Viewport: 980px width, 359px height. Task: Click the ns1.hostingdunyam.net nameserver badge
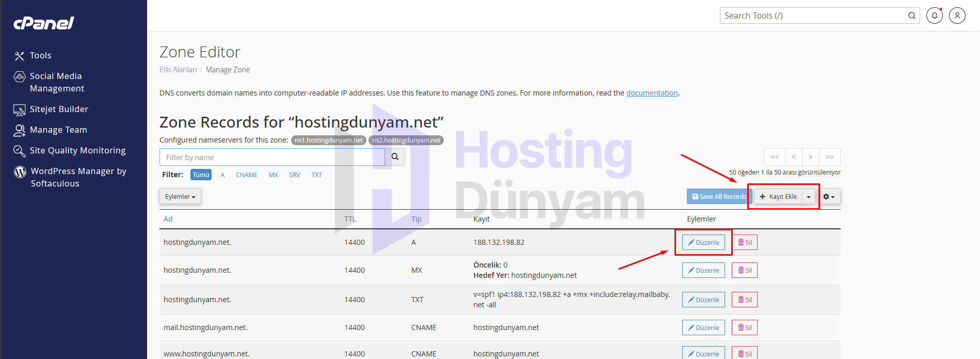coord(329,140)
